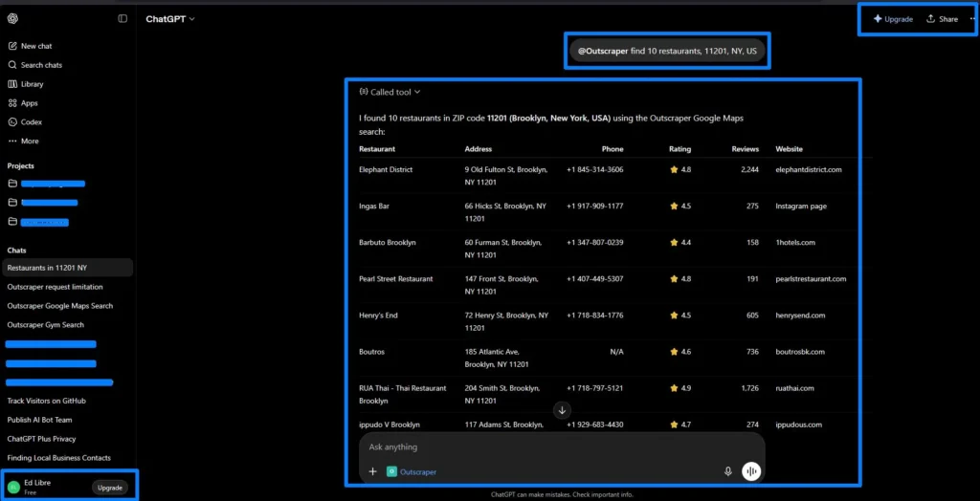This screenshot has height=501, width=980.
Task: Expand the Called tool details
Action: pos(390,92)
